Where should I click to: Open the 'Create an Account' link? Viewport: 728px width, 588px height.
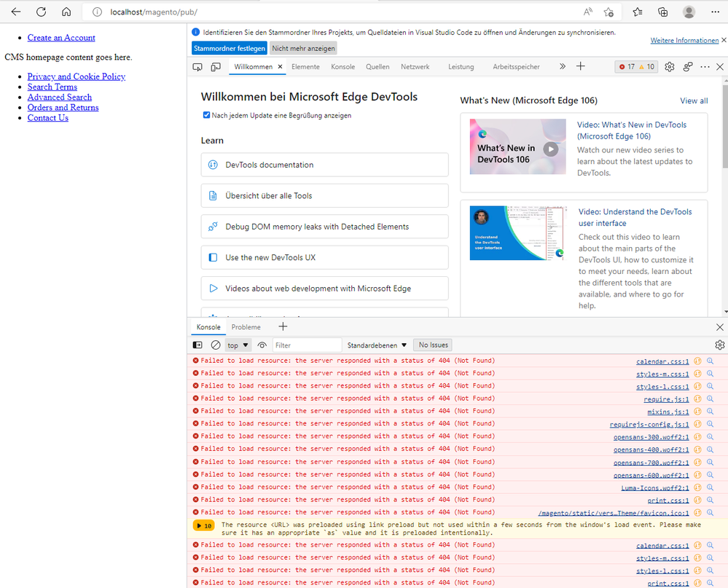tap(61, 38)
